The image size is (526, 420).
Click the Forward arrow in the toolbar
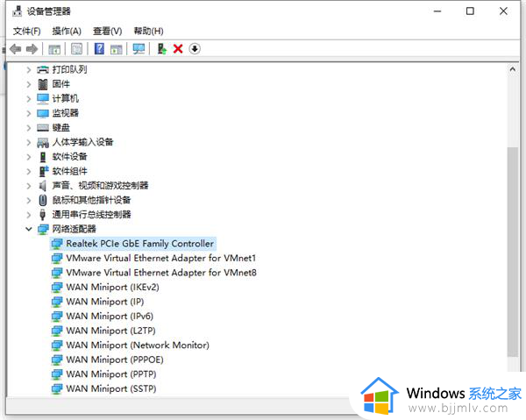point(32,49)
